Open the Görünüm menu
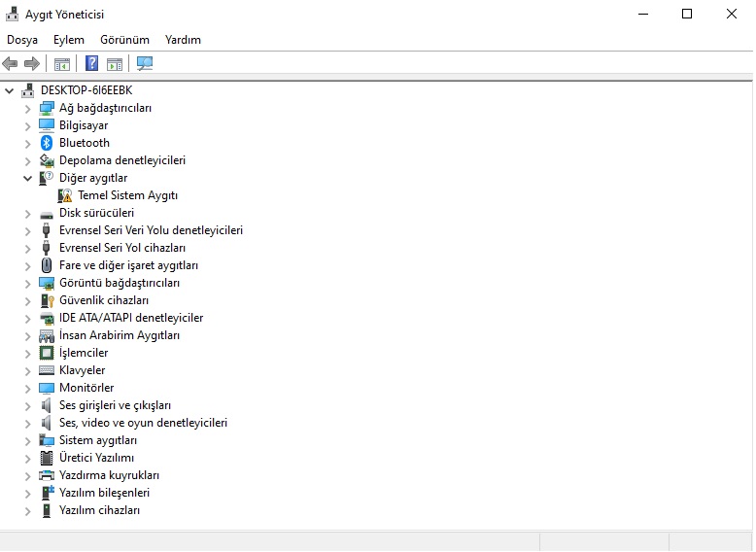Image resolution: width=756 pixels, height=552 pixels. click(x=125, y=40)
